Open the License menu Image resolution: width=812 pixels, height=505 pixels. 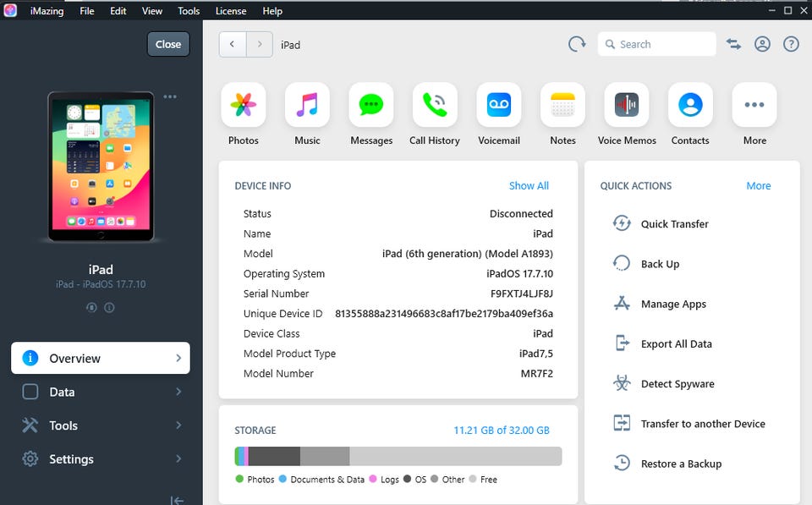(231, 11)
